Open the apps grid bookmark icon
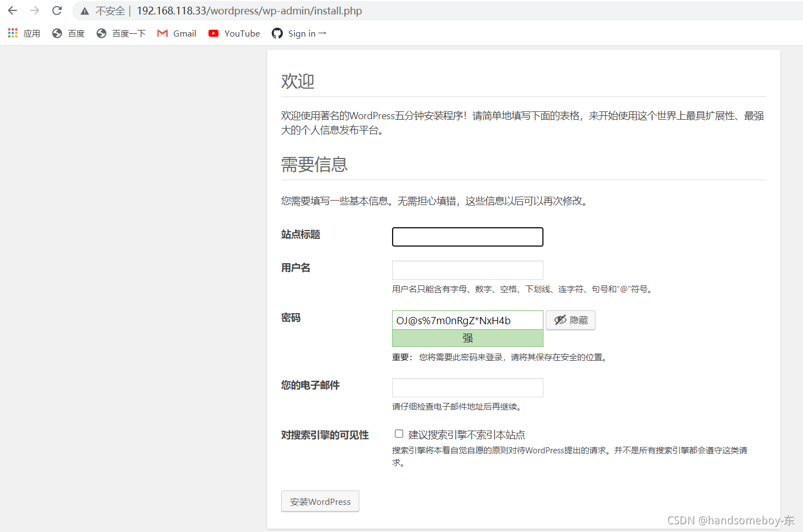This screenshot has height=532, width=803. click(x=13, y=33)
